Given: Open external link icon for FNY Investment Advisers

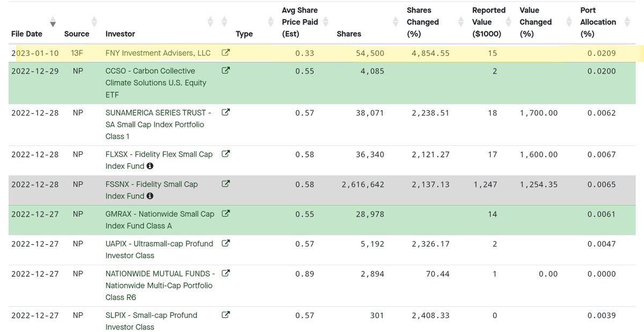Looking at the screenshot, I should (226, 53).
